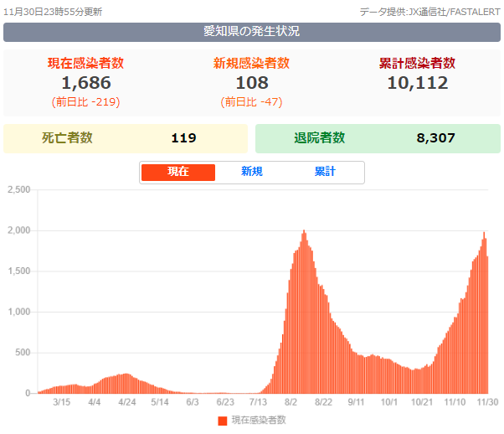Toggle the red legend swatch
The height and width of the screenshot is (434, 504).
coord(223,421)
